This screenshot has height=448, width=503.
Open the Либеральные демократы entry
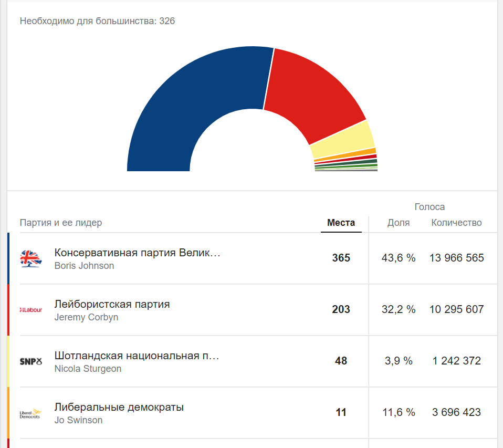click(119, 407)
